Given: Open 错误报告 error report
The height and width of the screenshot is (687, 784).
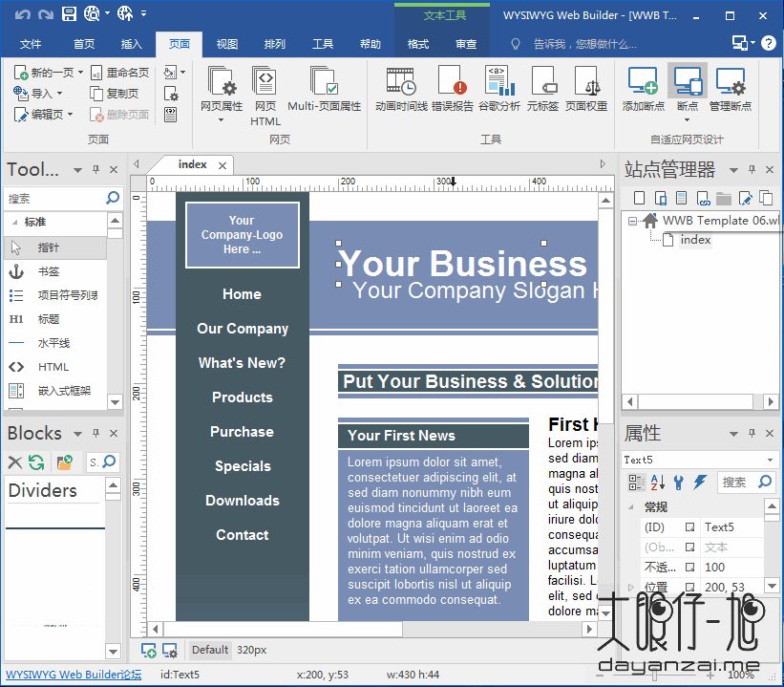Looking at the screenshot, I should 452,89.
